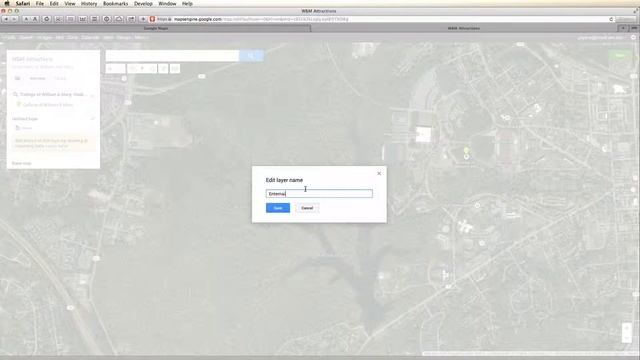Click the layer name text field
Viewport: 640px width, 360px height.
tap(319, 193)
